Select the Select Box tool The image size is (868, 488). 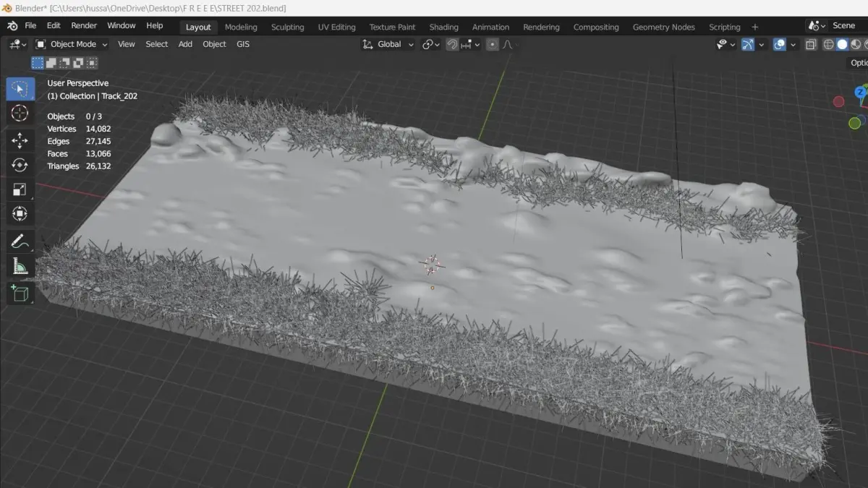pyautogui.click(x=20, y=90)
